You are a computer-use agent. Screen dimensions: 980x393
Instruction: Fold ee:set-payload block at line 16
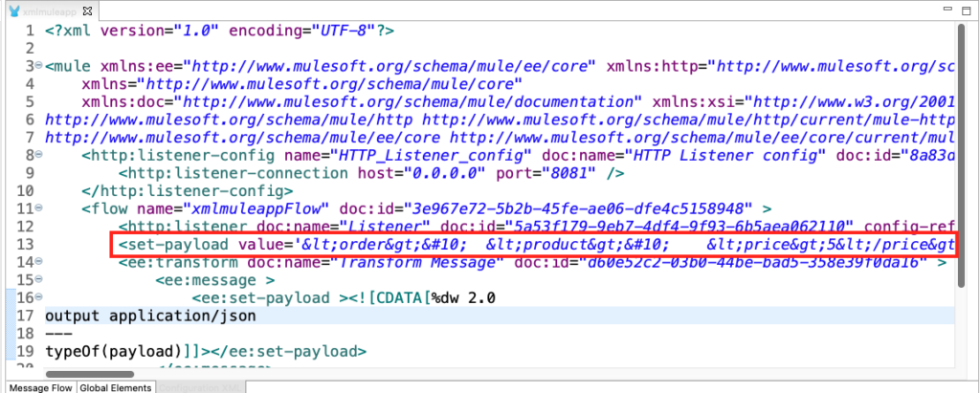coord(37,296)
